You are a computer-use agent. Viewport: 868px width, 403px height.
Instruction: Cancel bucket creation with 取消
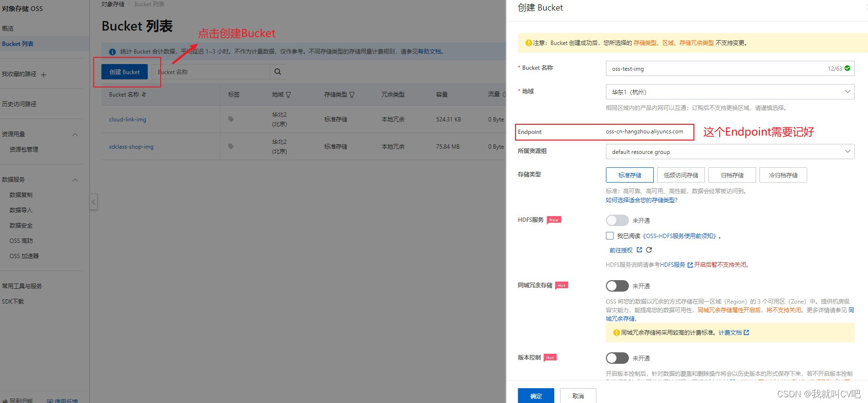pos(578,396)
